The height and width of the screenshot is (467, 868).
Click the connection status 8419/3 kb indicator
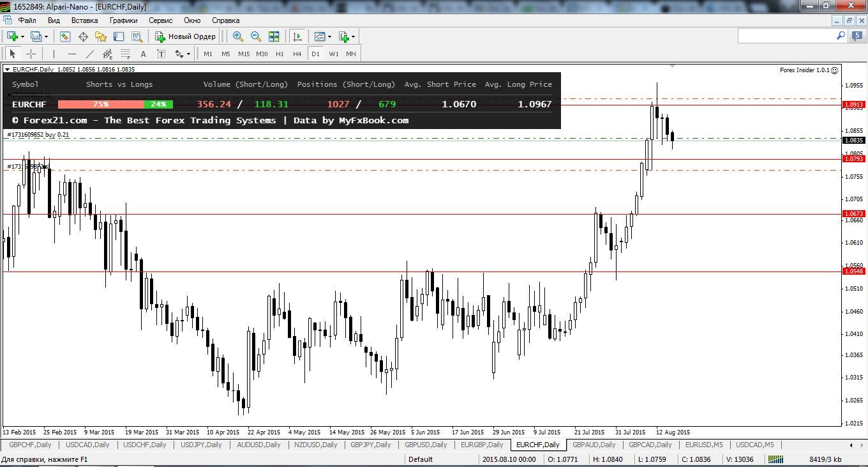[x=825, y=459]
